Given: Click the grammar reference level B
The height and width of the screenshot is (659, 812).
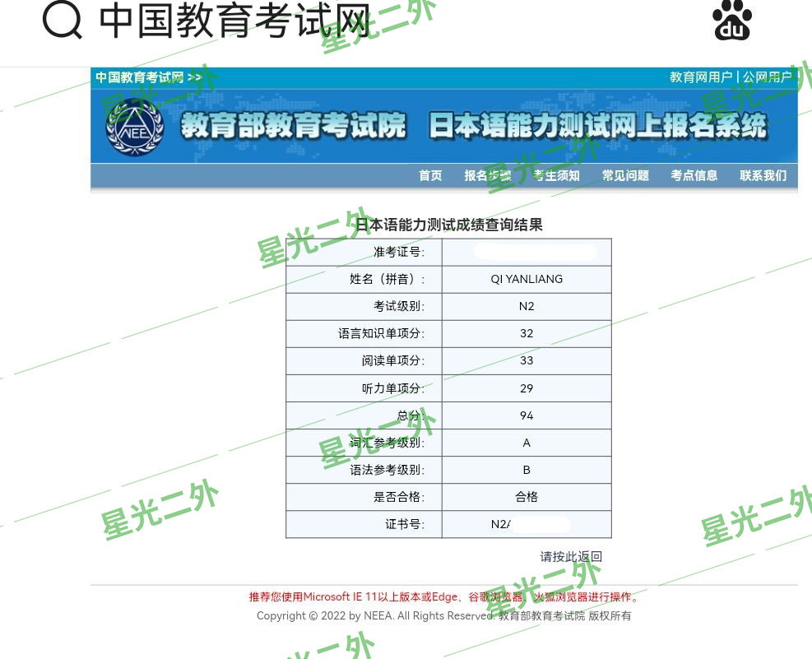Looking at the screenshot, I should pos(527,470).
